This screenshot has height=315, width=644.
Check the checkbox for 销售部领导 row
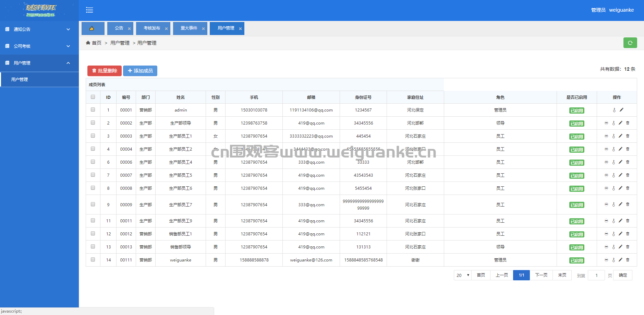coord(93,246)
